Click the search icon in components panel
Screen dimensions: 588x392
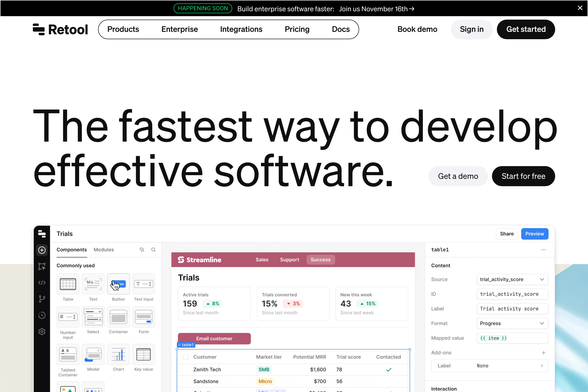click(x=154, y=250)
